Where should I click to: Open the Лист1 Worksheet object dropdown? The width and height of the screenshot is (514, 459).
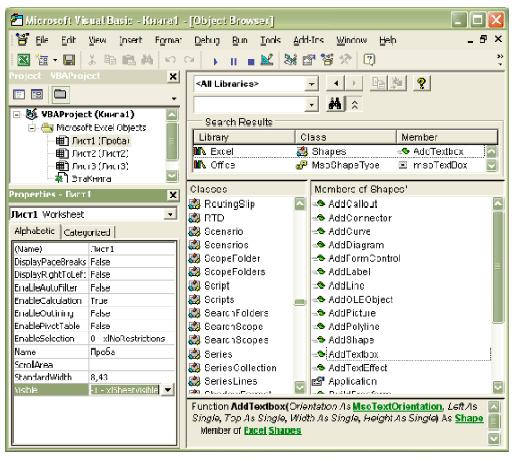point(170,214)
